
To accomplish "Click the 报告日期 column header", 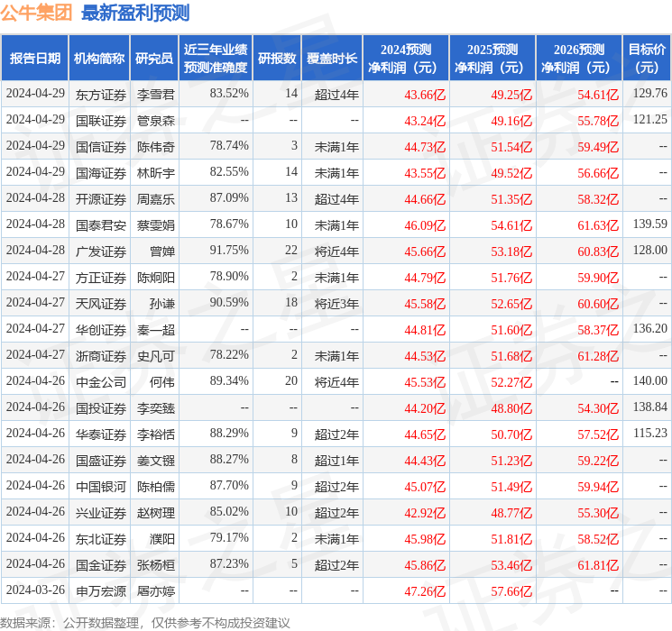I will (x=34, y=59).
